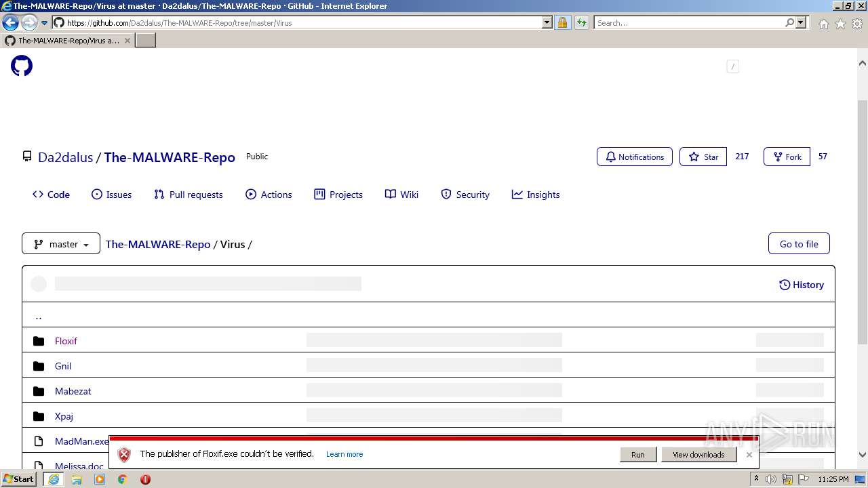Open the Mabezat folder
868x488 pixels.
[x=73, y=391]
